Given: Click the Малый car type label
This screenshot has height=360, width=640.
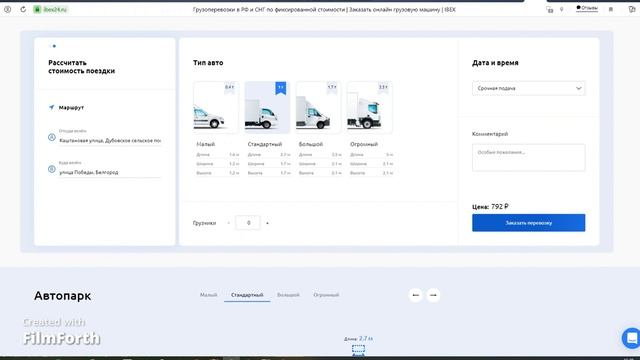Looking at the screenshot, I should 206,144.
